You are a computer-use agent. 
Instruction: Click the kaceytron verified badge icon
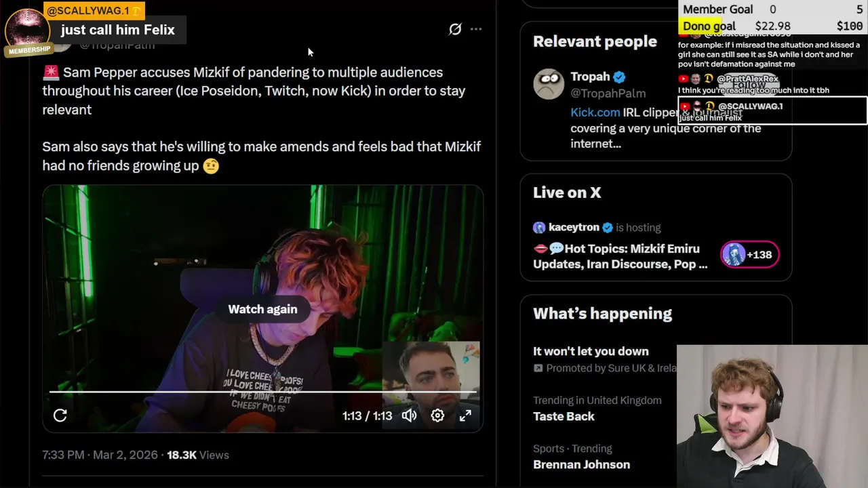pos(608,227)
